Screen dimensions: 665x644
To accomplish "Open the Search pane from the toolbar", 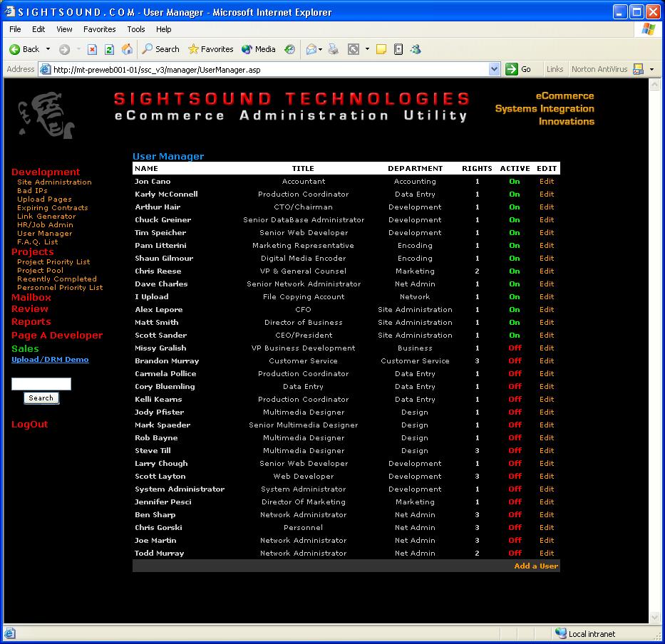I will pyautogui.click(x=161, y=49).
